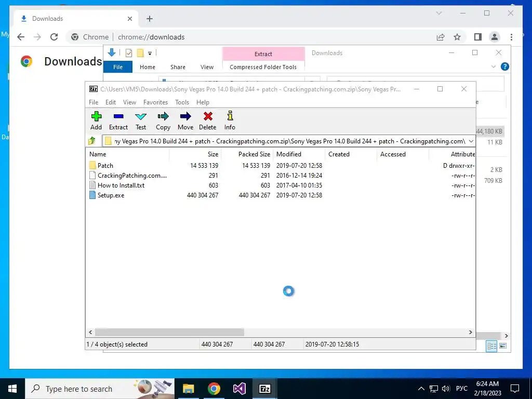Switch Explorer to large icons view
This screenshot has width=532, height=399.
tap(503, 346)
